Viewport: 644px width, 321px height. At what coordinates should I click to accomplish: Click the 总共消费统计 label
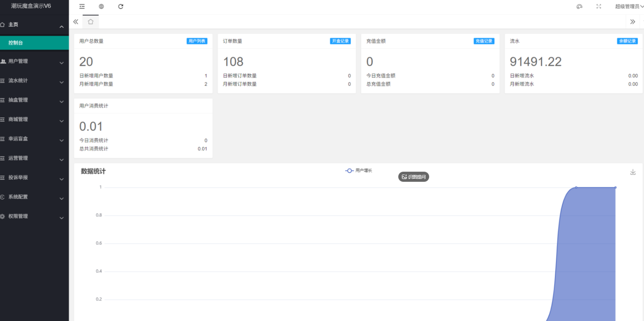(94, 149)
